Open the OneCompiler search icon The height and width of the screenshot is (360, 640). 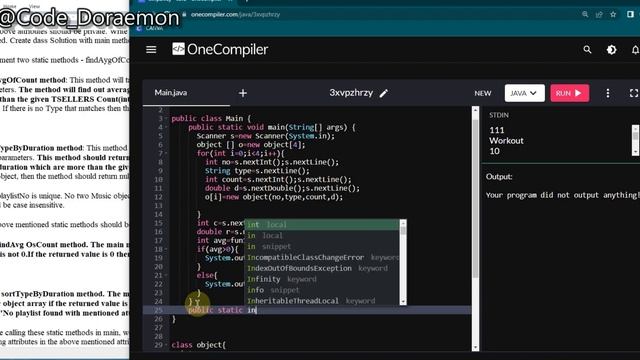coord(587,50)
